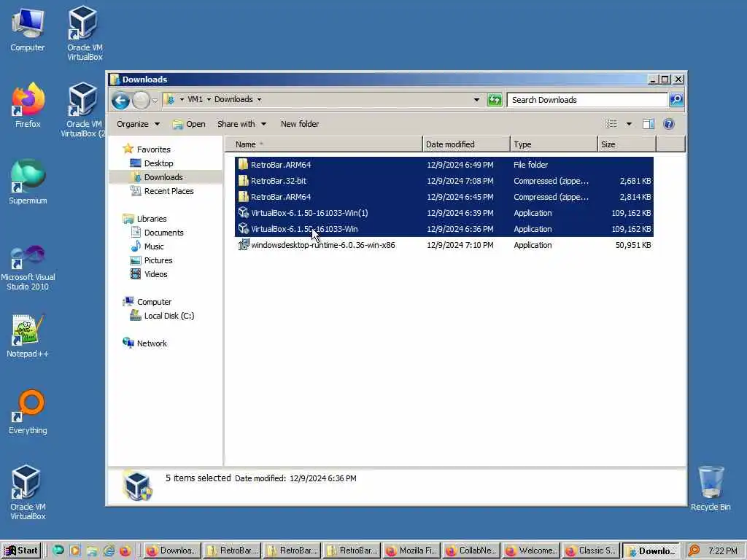Screen dimensions: 747x560
Task: Select Network in navigation pane
Action: 152,343
